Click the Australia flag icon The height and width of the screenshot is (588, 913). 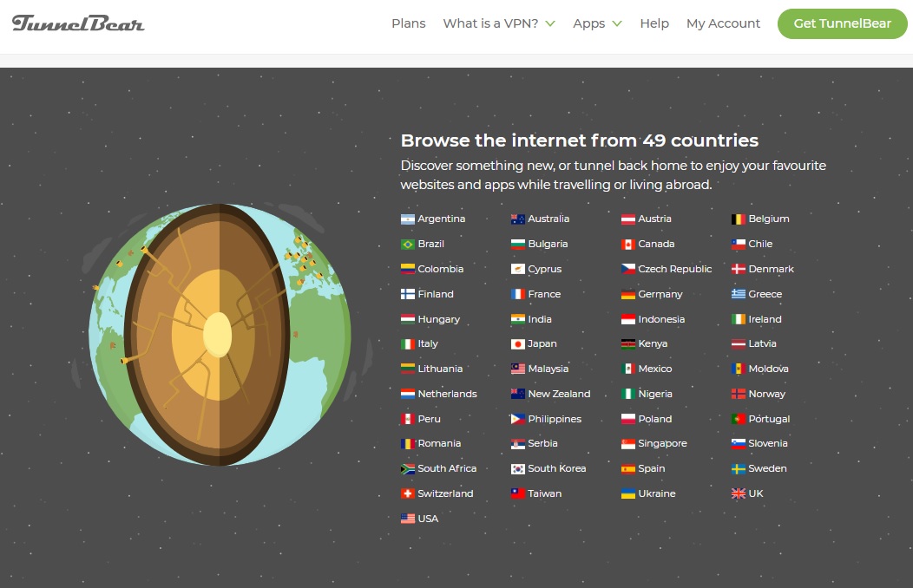pyautogui.click(x=517, y=219)
